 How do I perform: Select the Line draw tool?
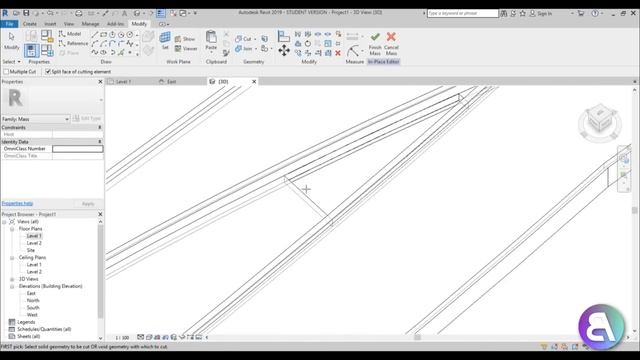(95, 35)
